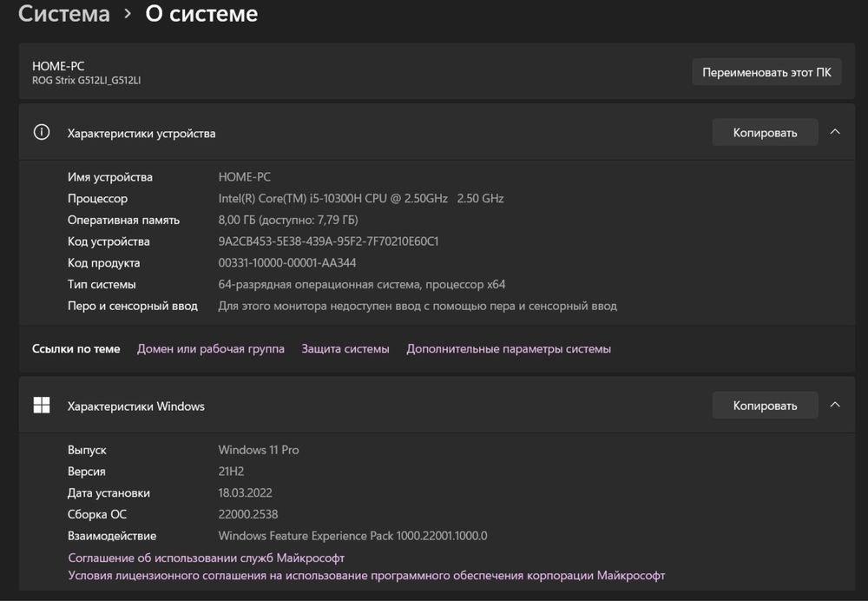Select OS build 22000.2538

[248, 515]
